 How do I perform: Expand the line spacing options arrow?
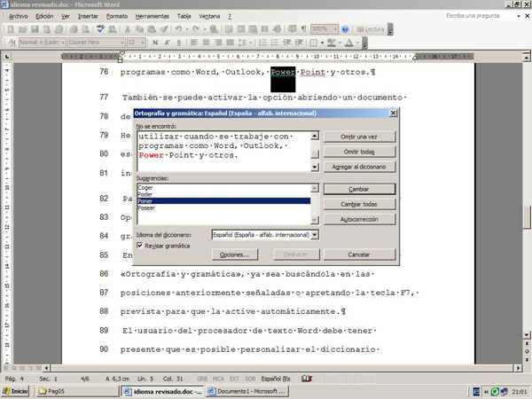[250, 43]
